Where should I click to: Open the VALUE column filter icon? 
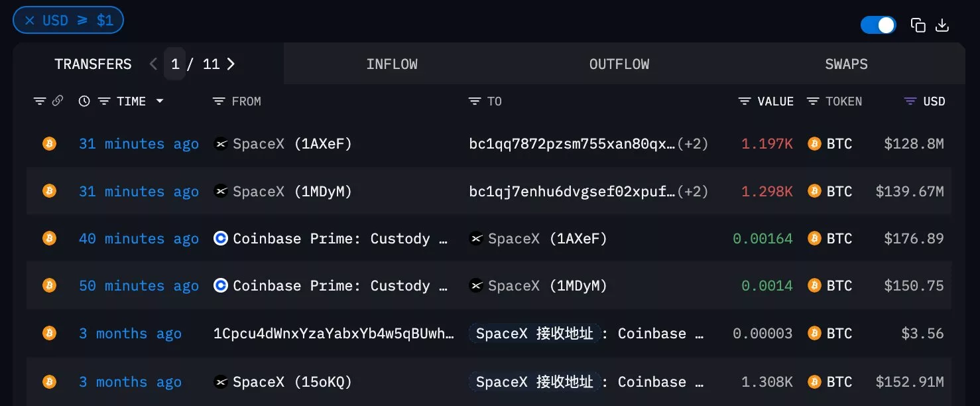click(743, 101)
